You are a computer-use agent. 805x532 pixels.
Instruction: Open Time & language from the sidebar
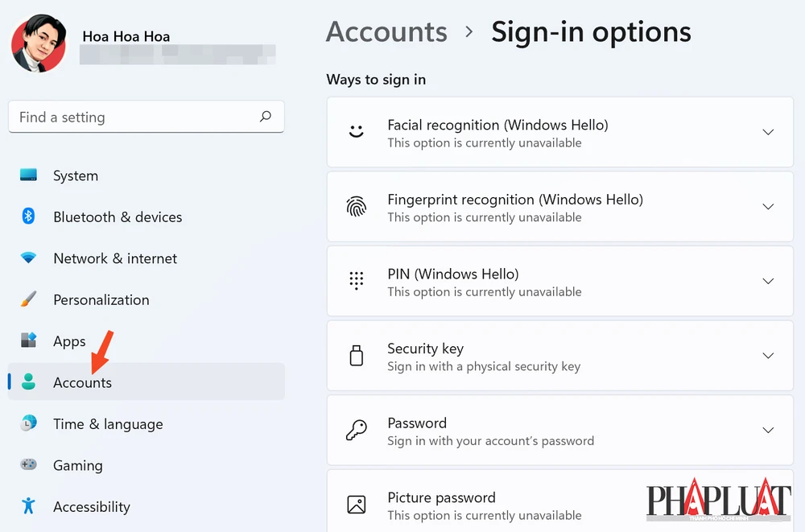pyautogui.click(x=108, y=424)
